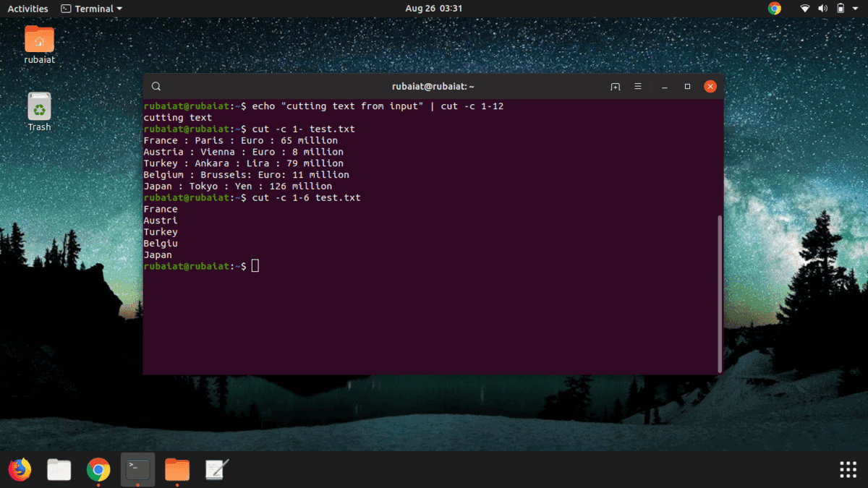868x488 pixels.
Task: Open the system status dropdown arrow
Action: pyautogui.click(x=854, y=8)
